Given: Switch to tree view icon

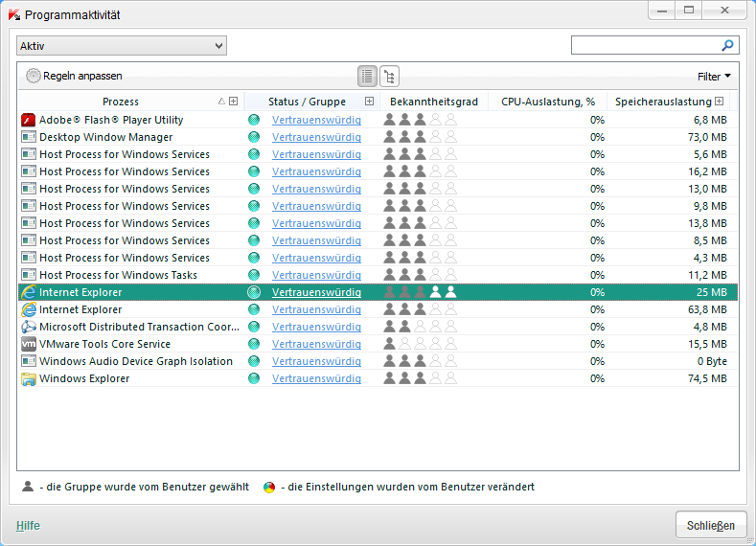Looking at the screenshot, I should [x=389, y=76].
